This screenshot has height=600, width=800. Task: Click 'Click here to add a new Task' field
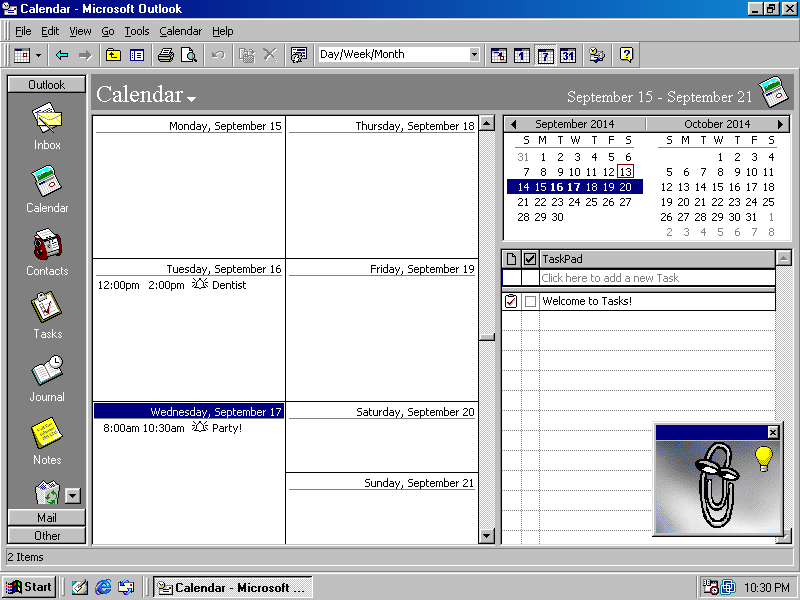pyautogui.click(x=657, y=278)
